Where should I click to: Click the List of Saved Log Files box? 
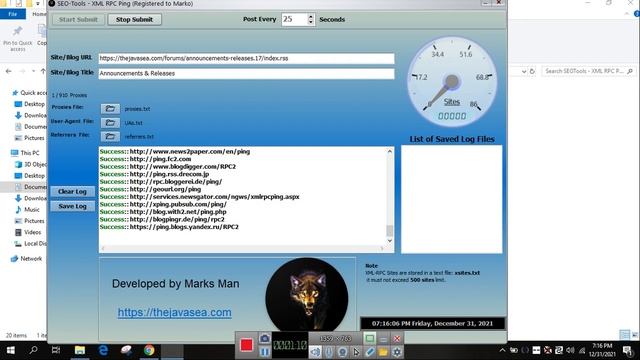tap(451, 199)
